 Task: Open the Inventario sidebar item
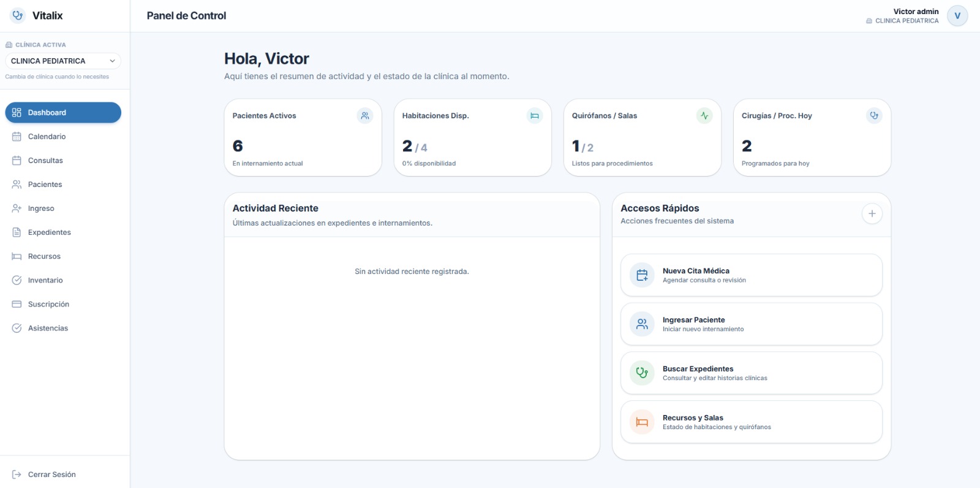(x=63, y=280)
